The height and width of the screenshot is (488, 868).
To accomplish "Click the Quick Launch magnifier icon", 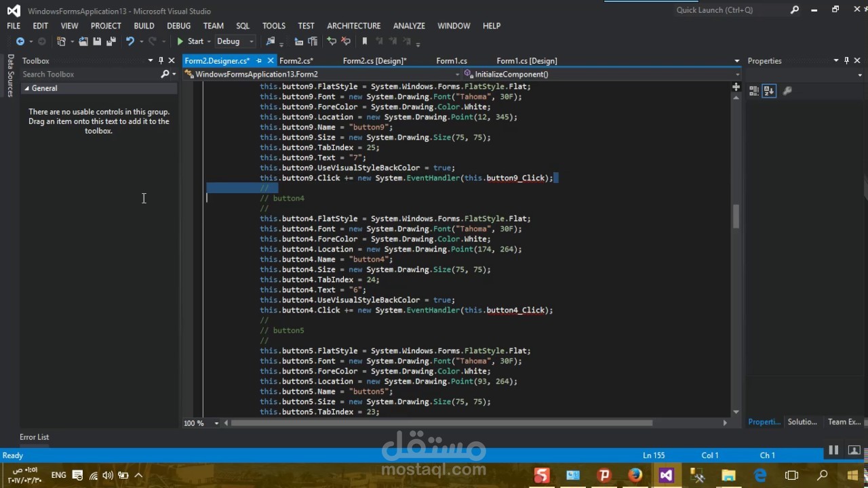I will click(794, 10).
